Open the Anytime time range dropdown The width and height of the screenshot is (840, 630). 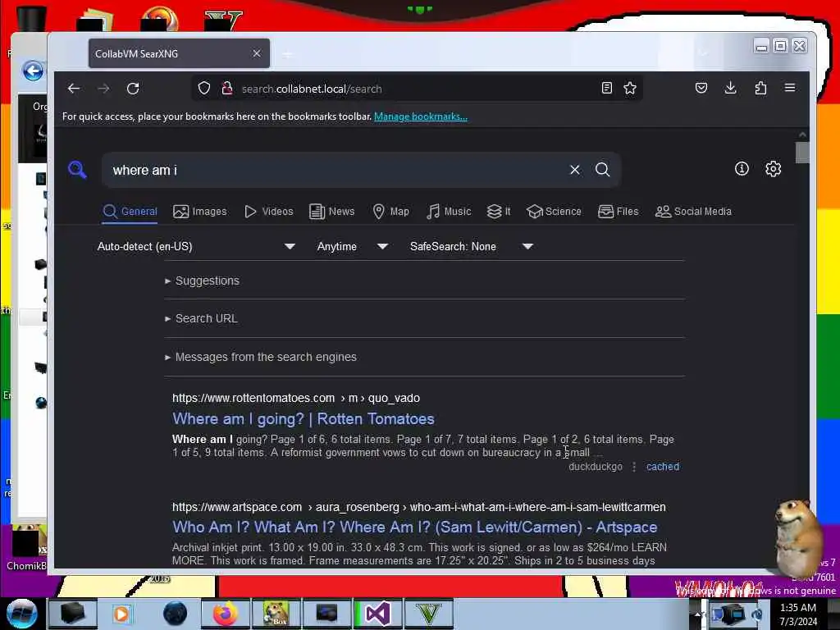coord(353,246)
